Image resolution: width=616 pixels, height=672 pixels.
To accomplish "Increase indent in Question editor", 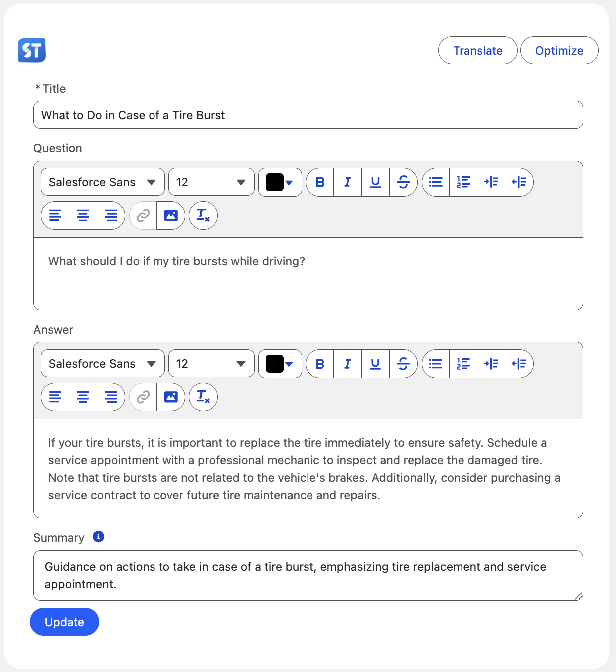I will 491,182.
